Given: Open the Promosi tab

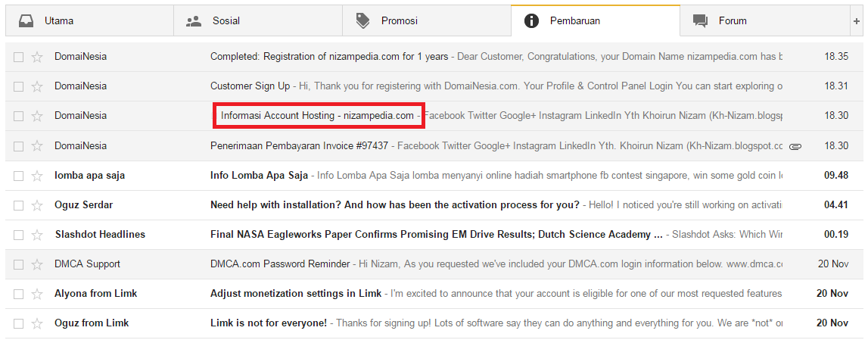Looking at the screenshot, I should tap(399, 20).
